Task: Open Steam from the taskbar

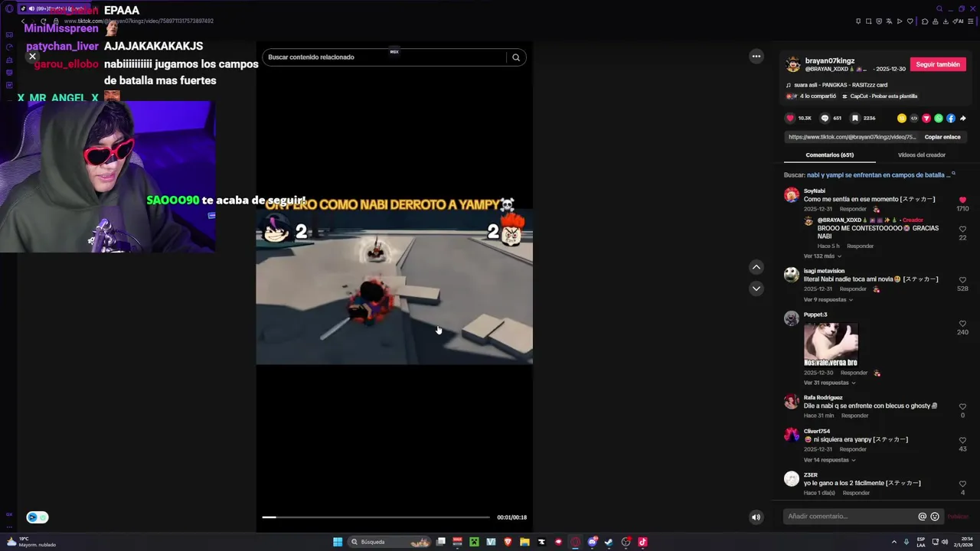Action: [x=609, y=542]
